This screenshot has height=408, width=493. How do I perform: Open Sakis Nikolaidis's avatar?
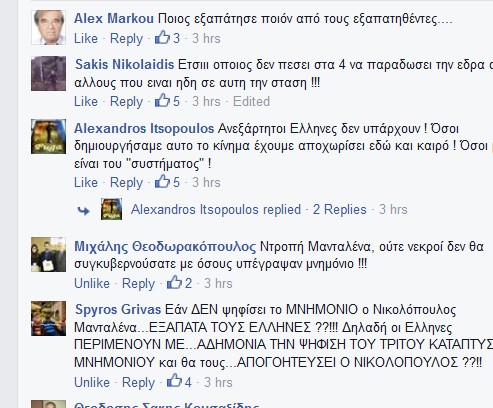click(x=48, y=74)
